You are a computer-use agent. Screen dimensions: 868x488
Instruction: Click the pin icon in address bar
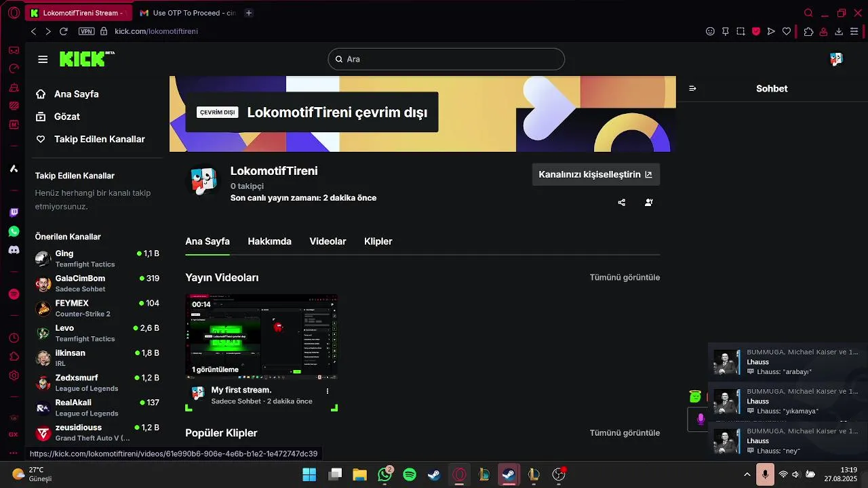[x=726, y=31]
